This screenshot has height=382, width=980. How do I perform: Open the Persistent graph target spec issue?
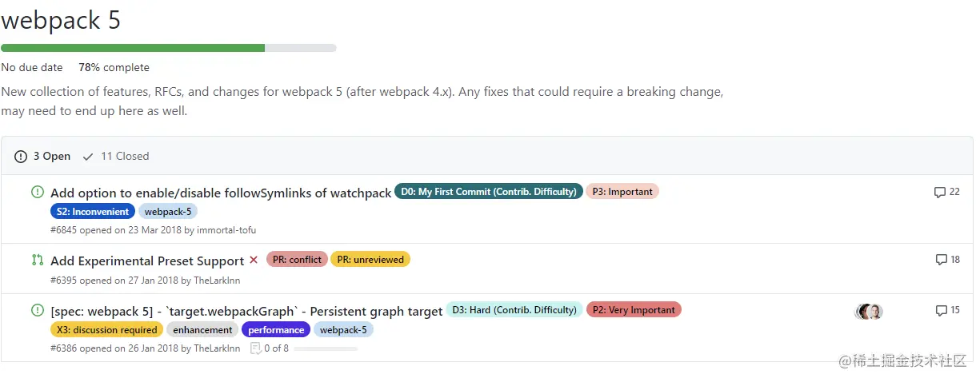(x=246, y=311)
